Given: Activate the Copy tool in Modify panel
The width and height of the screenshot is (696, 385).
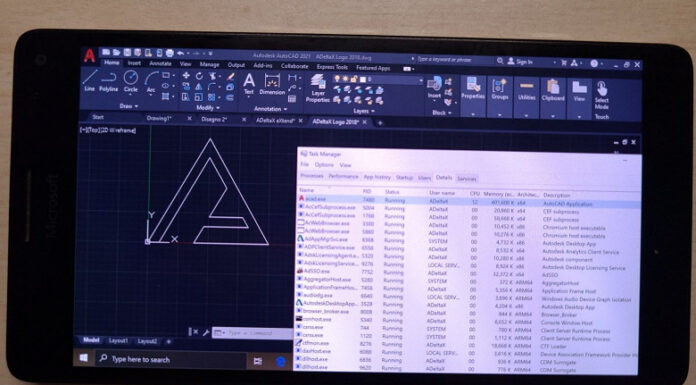Looking at the screenshot, I should (x=186, y=87).
